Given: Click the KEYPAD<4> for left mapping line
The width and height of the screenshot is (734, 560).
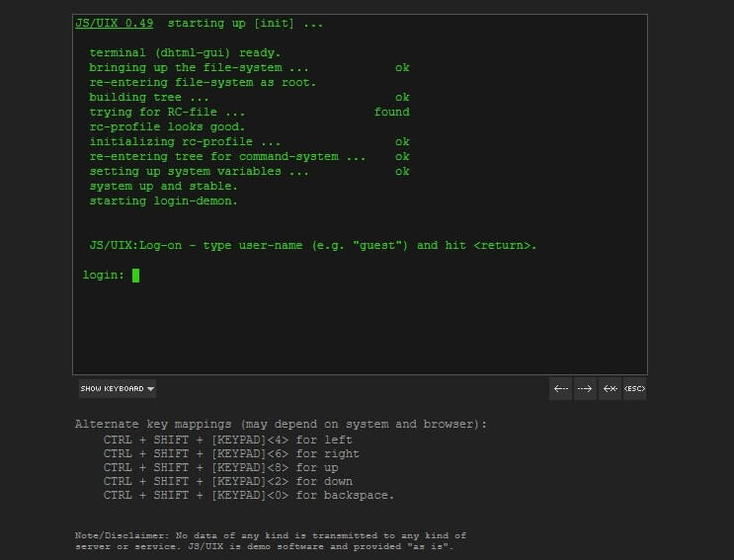Looking at the screenshot, I should (x=227, y=440).
